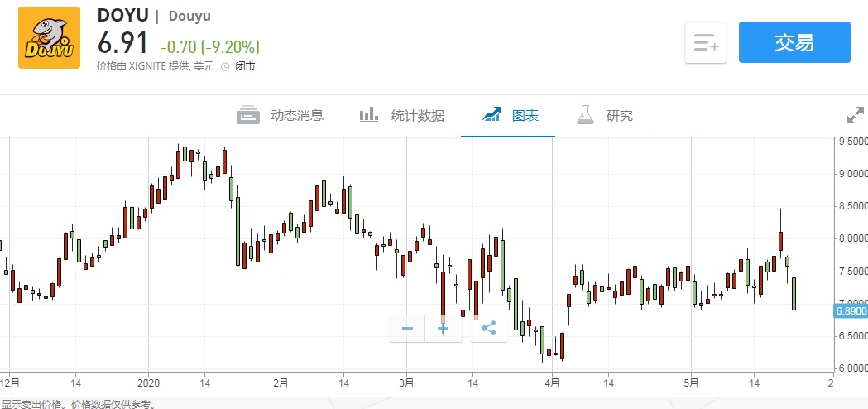Share the chart via share icon

click(x=488, y=329)
